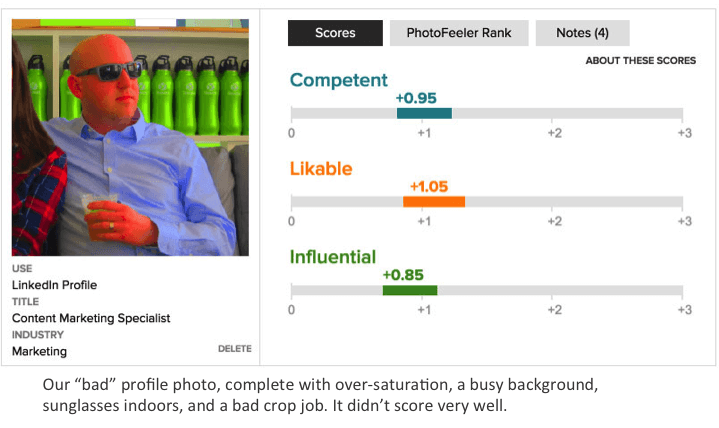The image size is (719, 428).
Task: Click the orange Likable score bar
Action: click(x=434, y=201)
